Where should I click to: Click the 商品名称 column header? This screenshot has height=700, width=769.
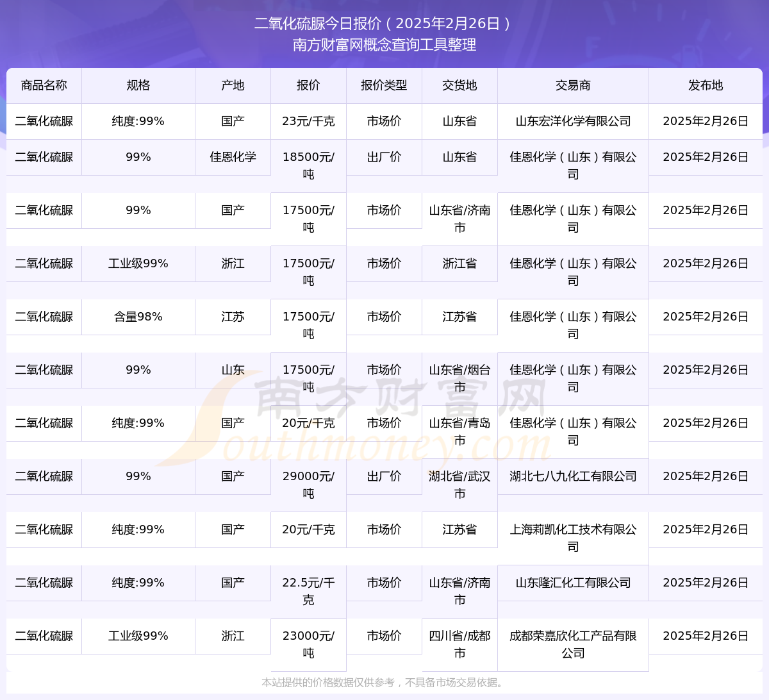(44, 85)
